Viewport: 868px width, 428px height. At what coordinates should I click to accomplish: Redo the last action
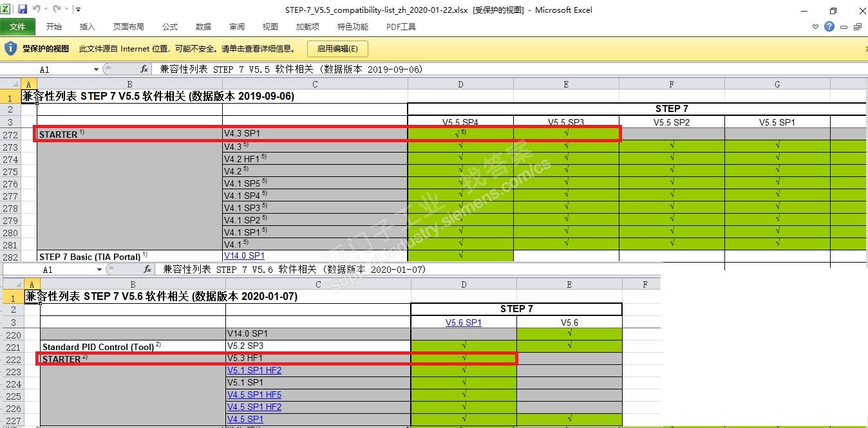(x=57, y=9)
